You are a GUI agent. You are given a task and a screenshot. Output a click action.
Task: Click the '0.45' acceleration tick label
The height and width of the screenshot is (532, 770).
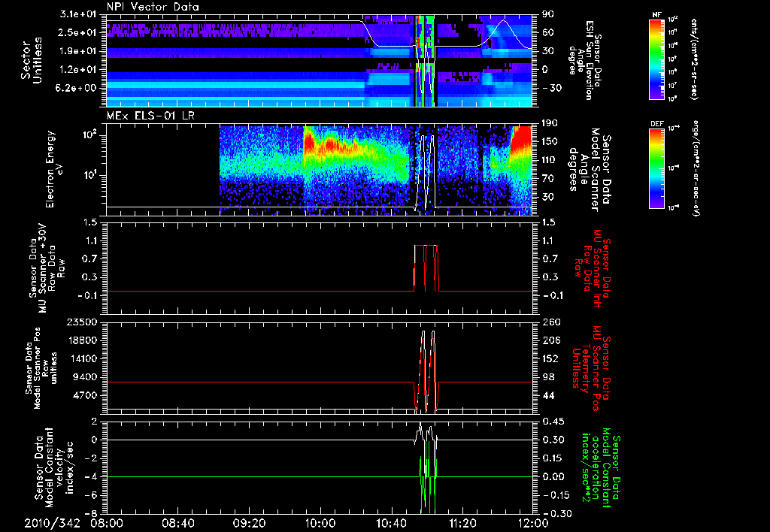pos(553,422)
